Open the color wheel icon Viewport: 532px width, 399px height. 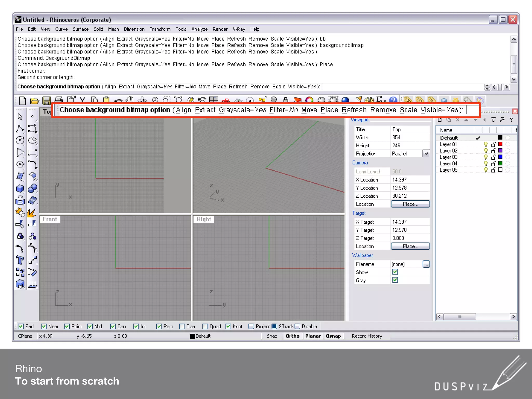tap(309, 100)
